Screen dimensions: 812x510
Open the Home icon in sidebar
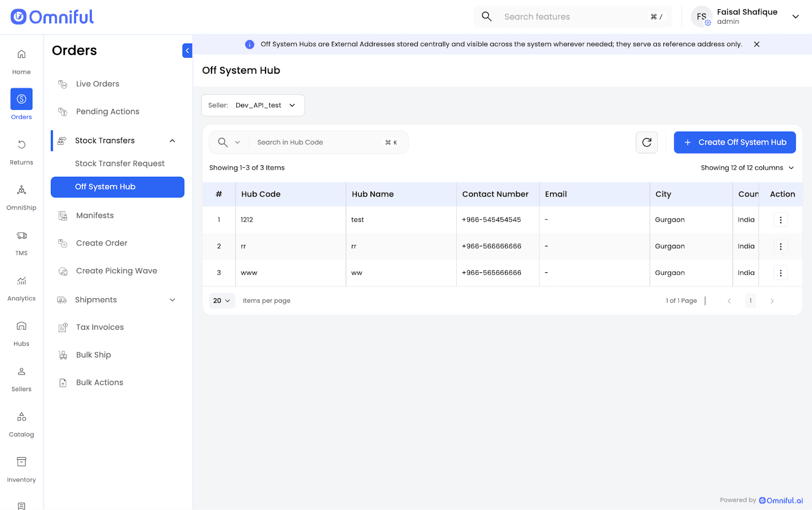[21, 54]
